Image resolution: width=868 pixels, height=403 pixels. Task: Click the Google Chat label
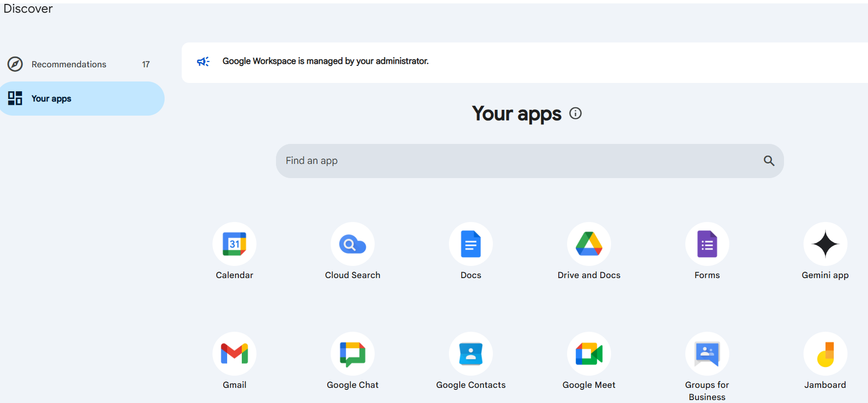(x=353, y=385)
